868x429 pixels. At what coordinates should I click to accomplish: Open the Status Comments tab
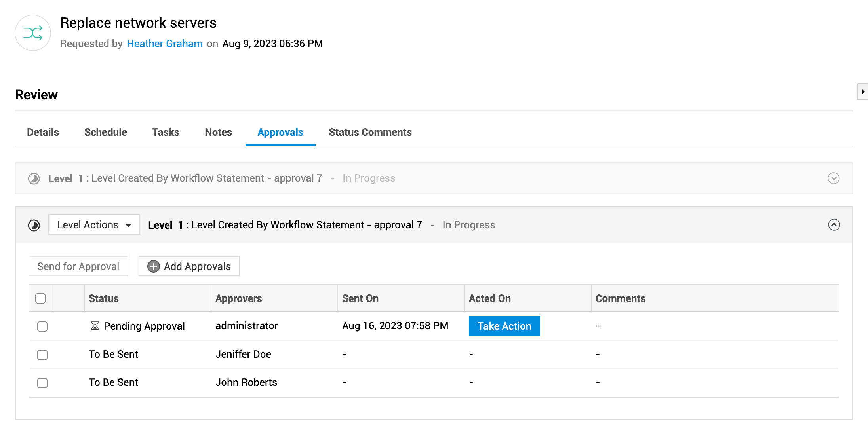[x=370, y=132]
